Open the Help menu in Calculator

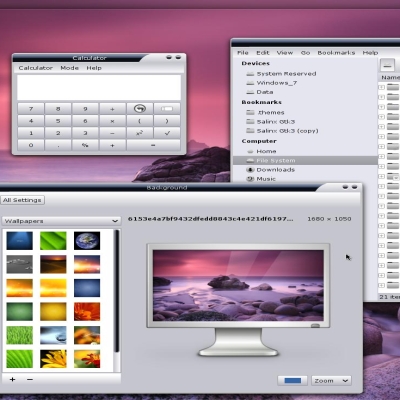point(94,68)
